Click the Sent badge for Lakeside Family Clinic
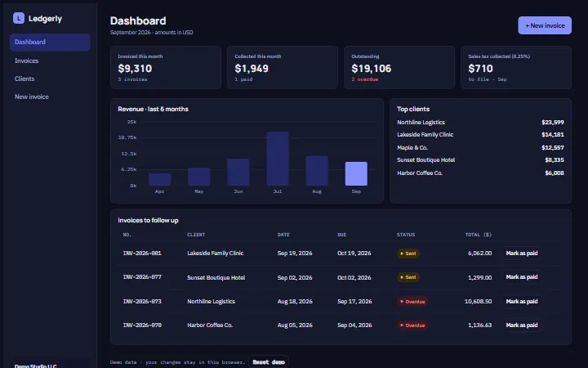Image resolution: width=588 pixels, height=368 pixels. coord(408,254)
